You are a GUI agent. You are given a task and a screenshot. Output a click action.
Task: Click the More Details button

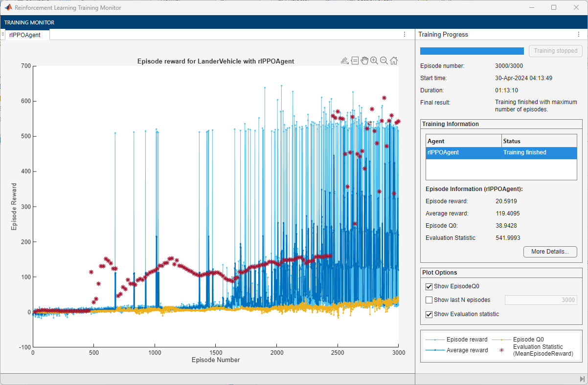click(x=550, y=252)
